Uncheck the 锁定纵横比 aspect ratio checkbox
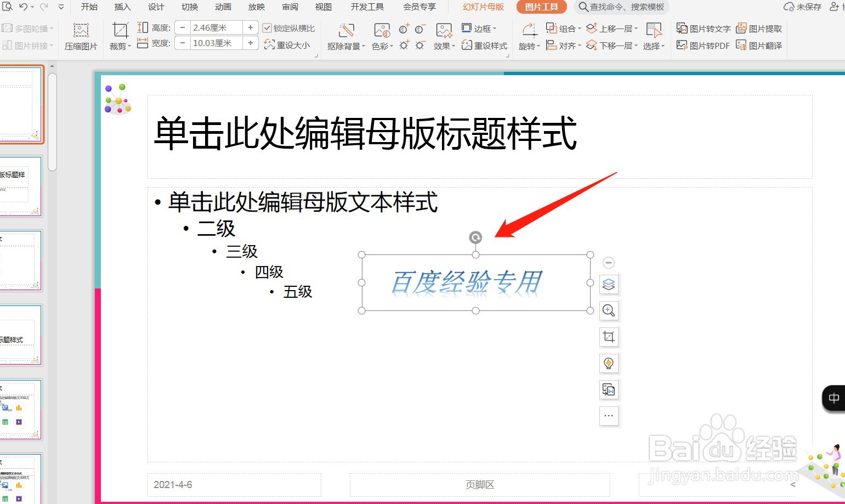 coord(268,28)
